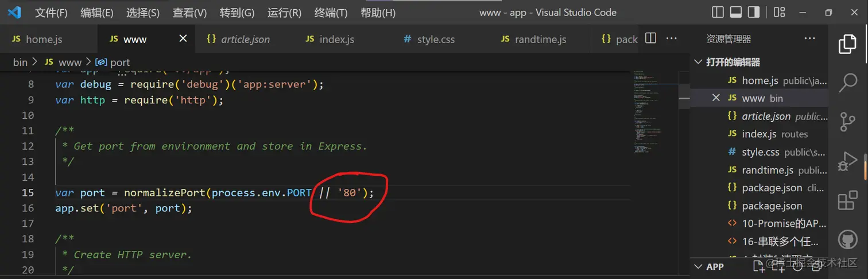The image size is (868, 279).
Task: Open the Explorer view in activity bar
Action: [847, 44]
